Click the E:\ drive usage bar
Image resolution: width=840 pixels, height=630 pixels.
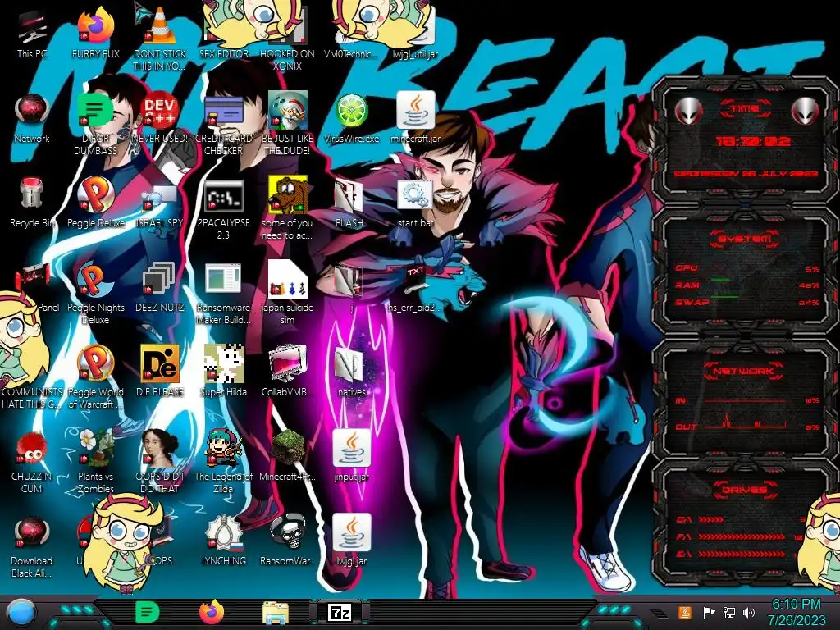[742, 554]
